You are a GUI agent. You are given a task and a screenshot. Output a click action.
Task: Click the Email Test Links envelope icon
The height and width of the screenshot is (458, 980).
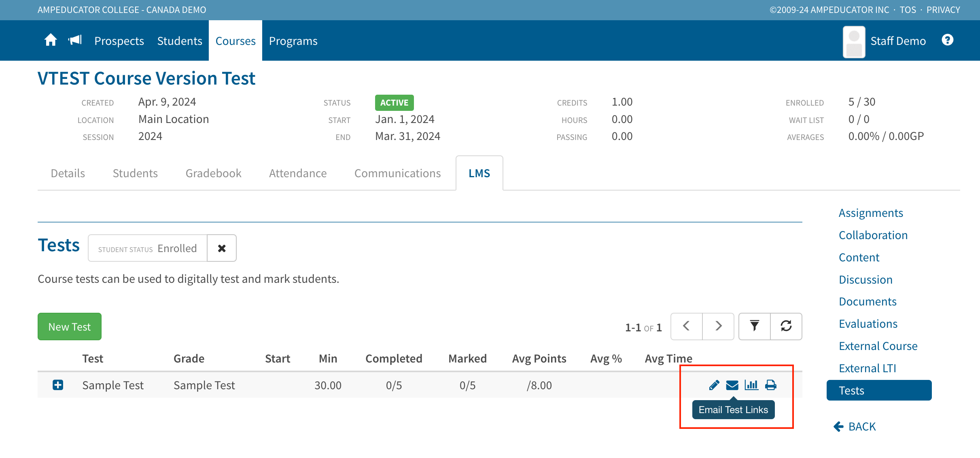(732, 385)
